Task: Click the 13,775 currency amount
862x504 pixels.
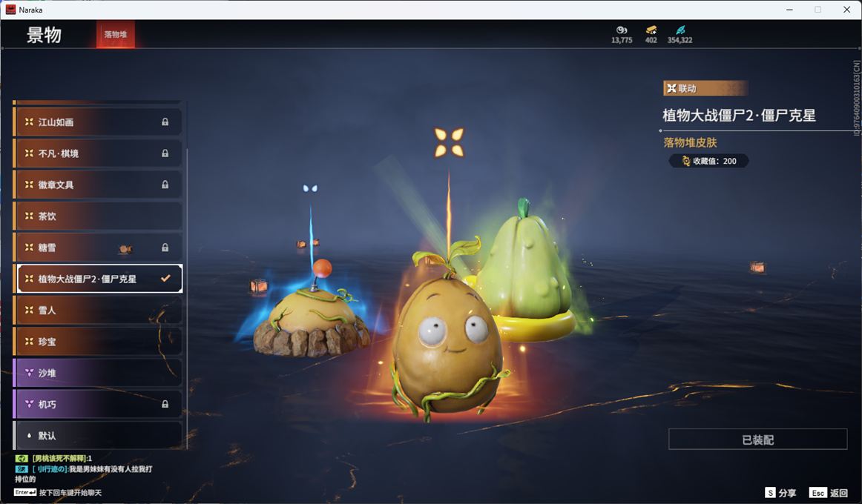Action: pyautogui.click(x=622, y=40)
